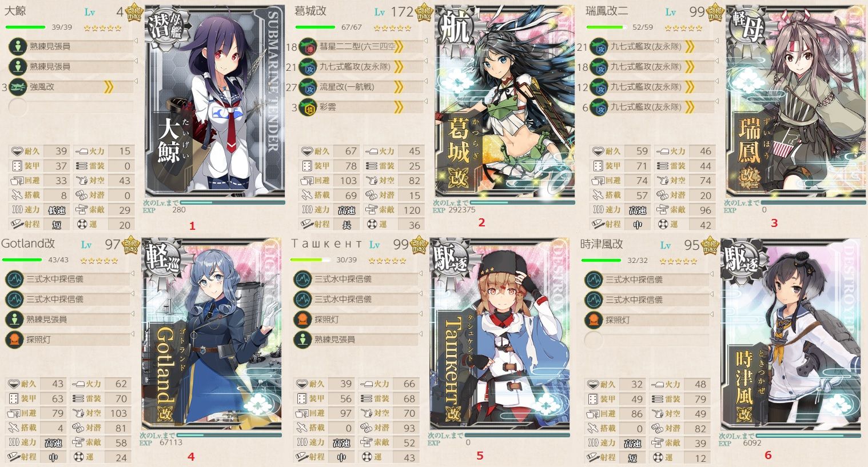Open the Gotland改 ship name label
Screen dimensions: 868x467
29,244
